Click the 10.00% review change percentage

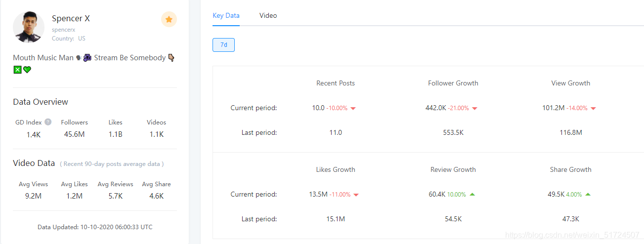coord(457,195)
